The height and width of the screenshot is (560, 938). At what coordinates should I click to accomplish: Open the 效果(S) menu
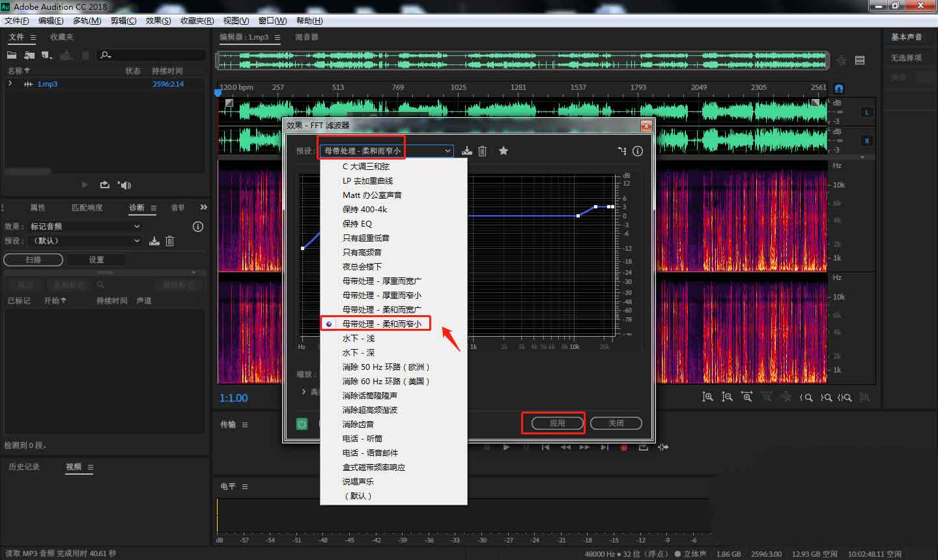158,21
